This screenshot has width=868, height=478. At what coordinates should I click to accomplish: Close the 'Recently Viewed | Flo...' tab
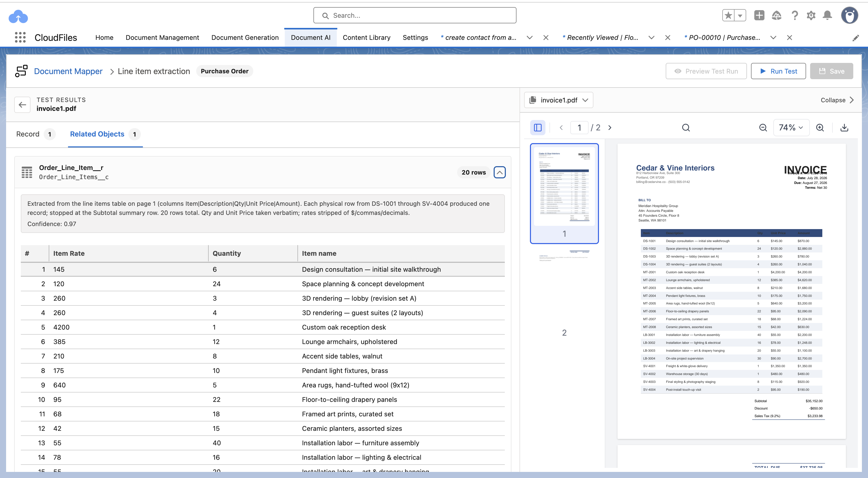click(x=667, y=38)
